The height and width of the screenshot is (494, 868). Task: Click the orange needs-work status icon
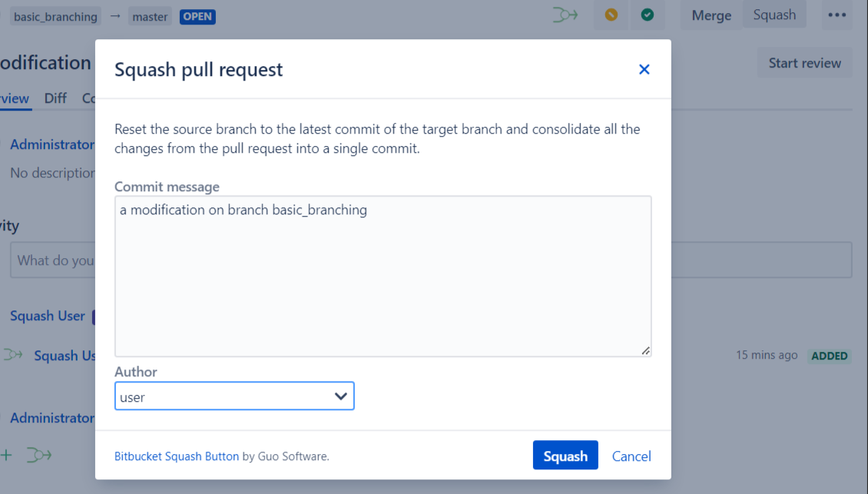pos(611,15)
